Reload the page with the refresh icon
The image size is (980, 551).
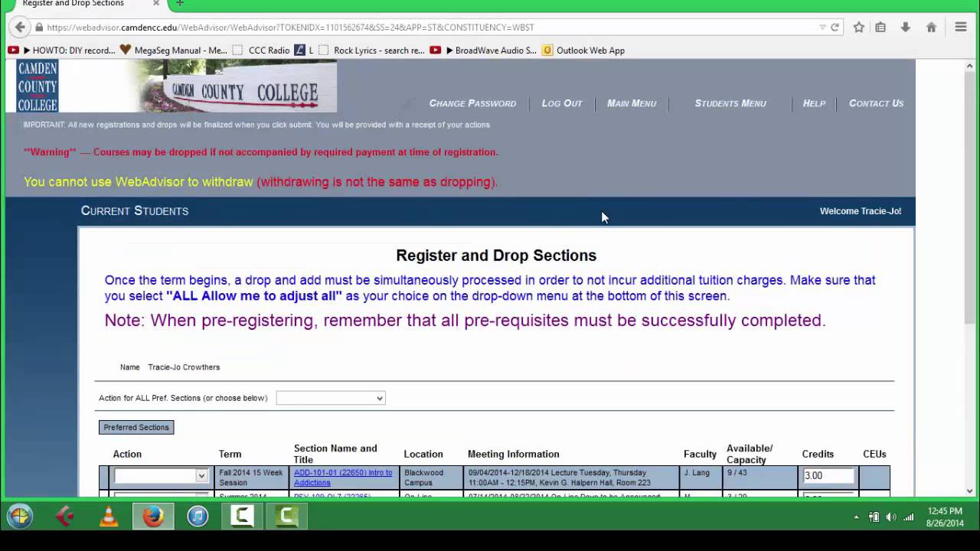coord(835,27)
